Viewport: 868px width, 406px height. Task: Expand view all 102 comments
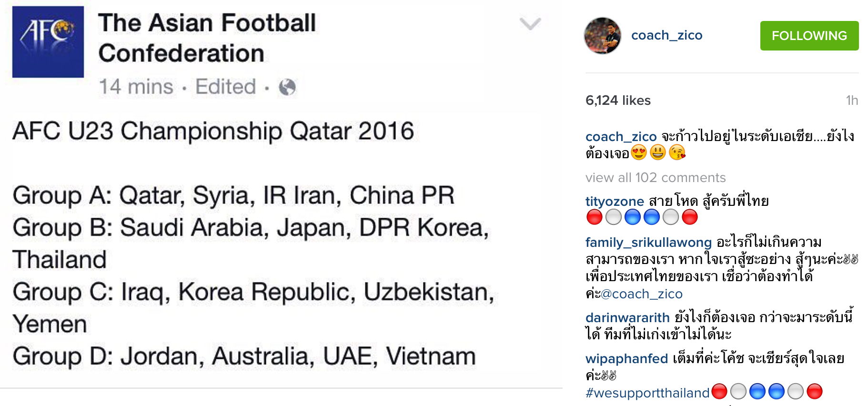tap(655, 178)
